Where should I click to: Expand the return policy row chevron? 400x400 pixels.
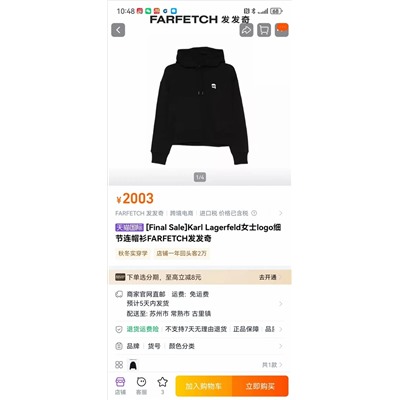pos(281,329)
